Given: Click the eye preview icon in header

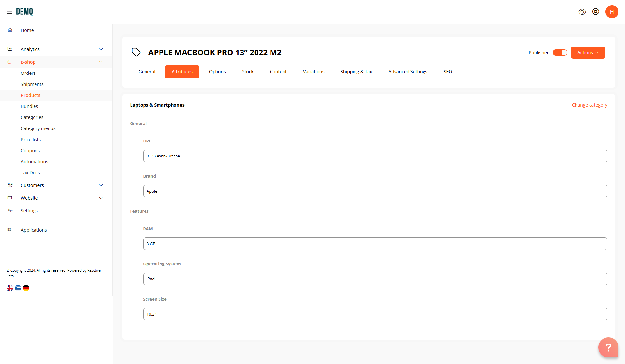Looking at the screenshot, I should click(x=582, y=12).
